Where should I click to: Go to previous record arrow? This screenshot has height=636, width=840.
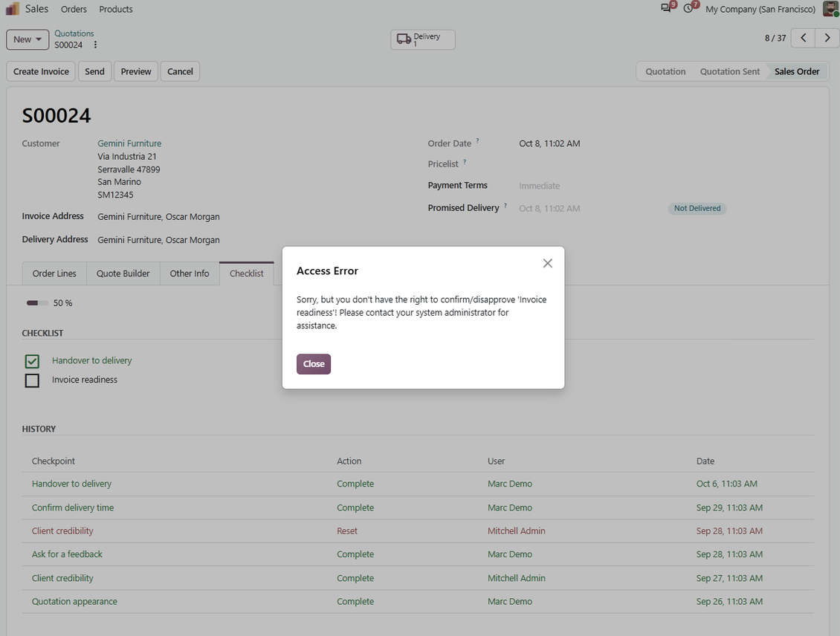point(803,38)
